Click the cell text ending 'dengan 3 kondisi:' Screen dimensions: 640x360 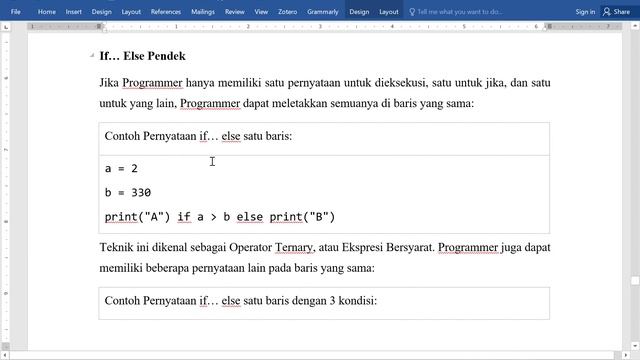(x=241, y=301)
